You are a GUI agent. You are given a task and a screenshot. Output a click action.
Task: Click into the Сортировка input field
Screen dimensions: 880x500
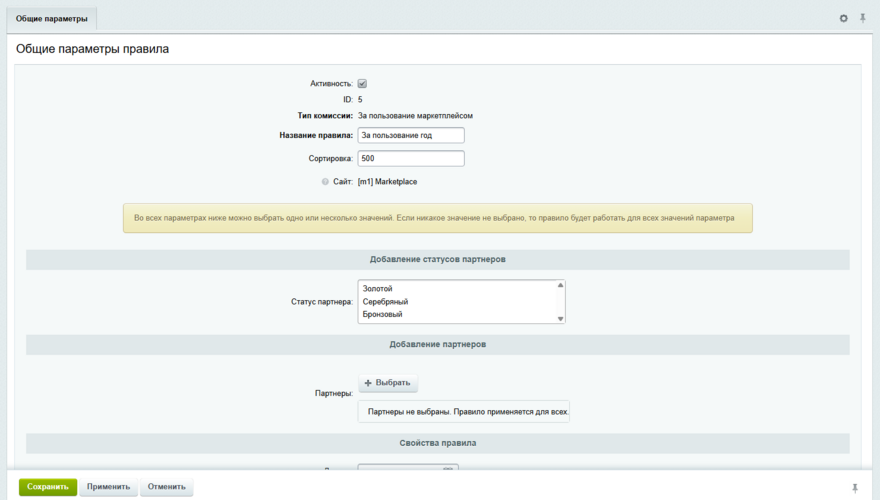(x=410, y=158)
